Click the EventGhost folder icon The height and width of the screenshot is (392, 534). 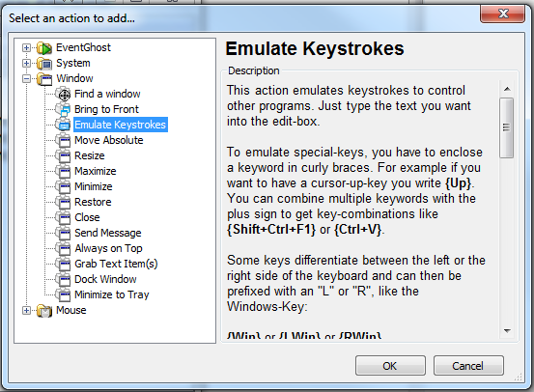pos(44,48)
